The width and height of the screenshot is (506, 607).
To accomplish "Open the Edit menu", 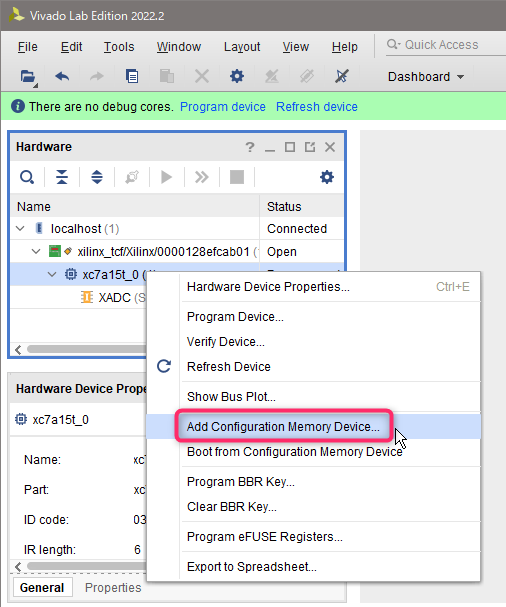I will (x=72, y=47).
